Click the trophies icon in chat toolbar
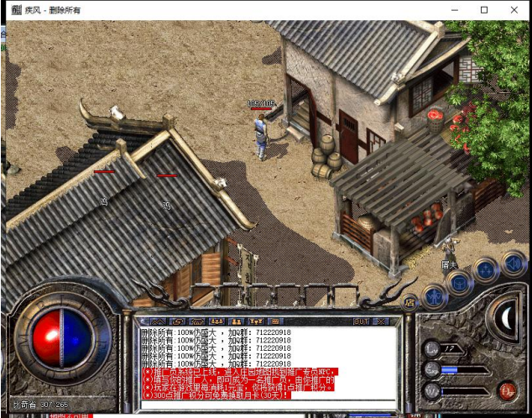 [255, 321]
